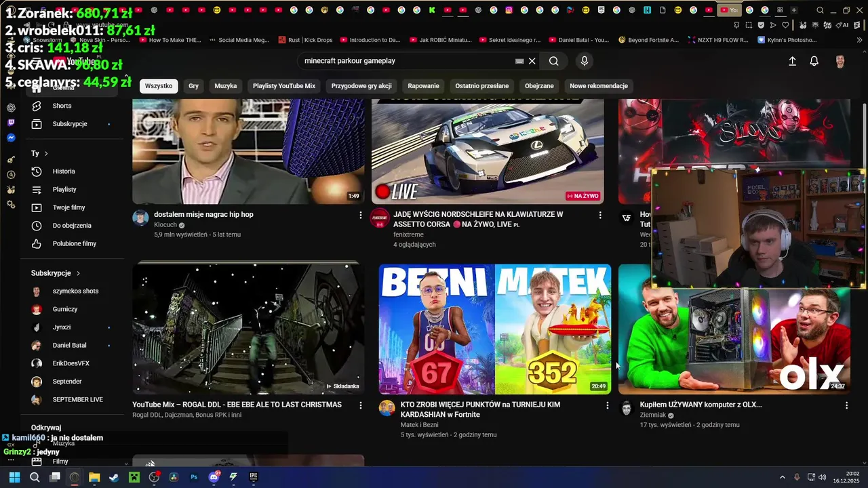
Task: Start voice search with microphone icon
Action: point(585,61)
